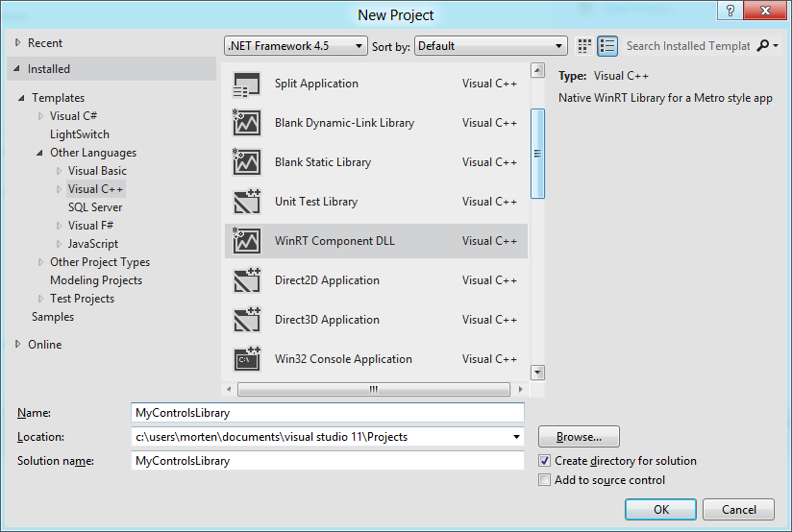Switch to small icons view
The width and height of the screenshot is (792, 532).
point(584,46)
